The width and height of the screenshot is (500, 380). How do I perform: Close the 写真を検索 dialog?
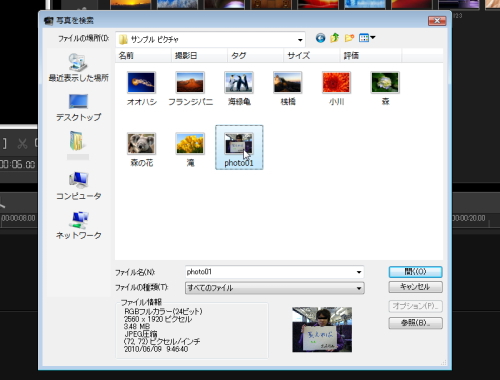[x=437, y=21]
